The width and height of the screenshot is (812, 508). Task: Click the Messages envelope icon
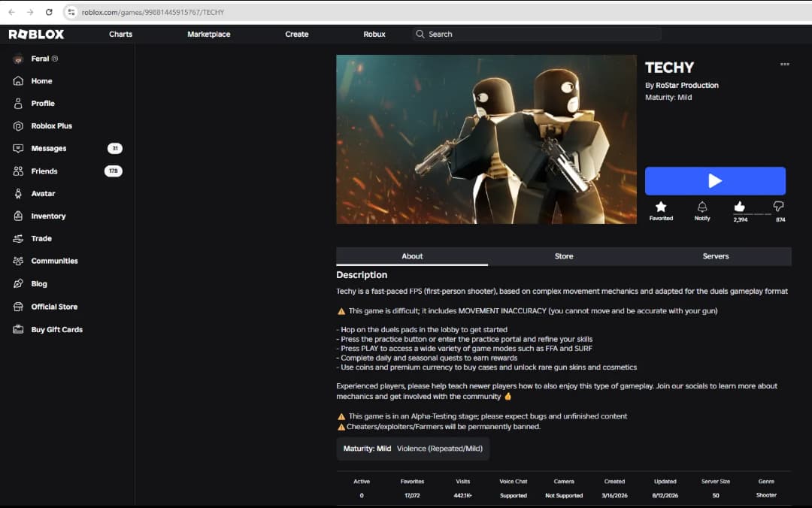click(x=18, y=149)
